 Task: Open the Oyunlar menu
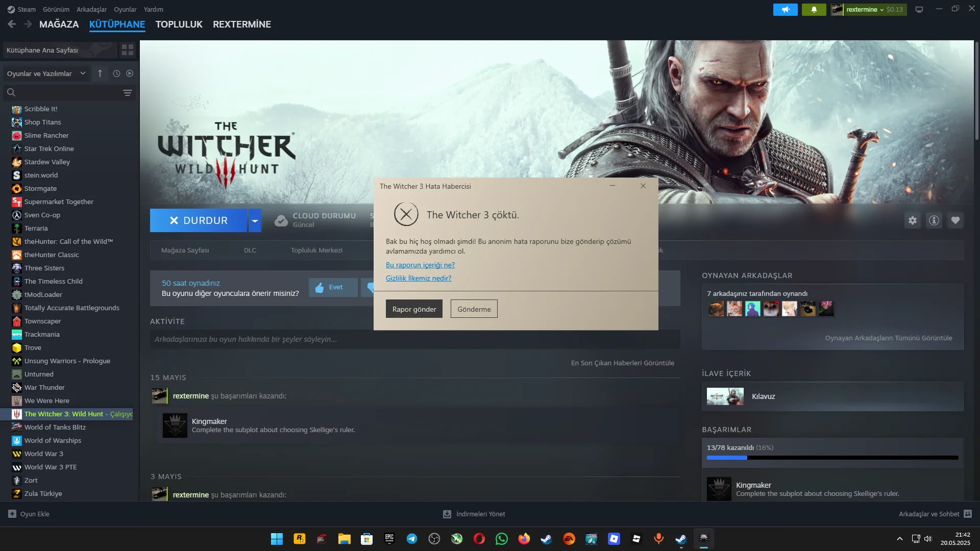125,9
